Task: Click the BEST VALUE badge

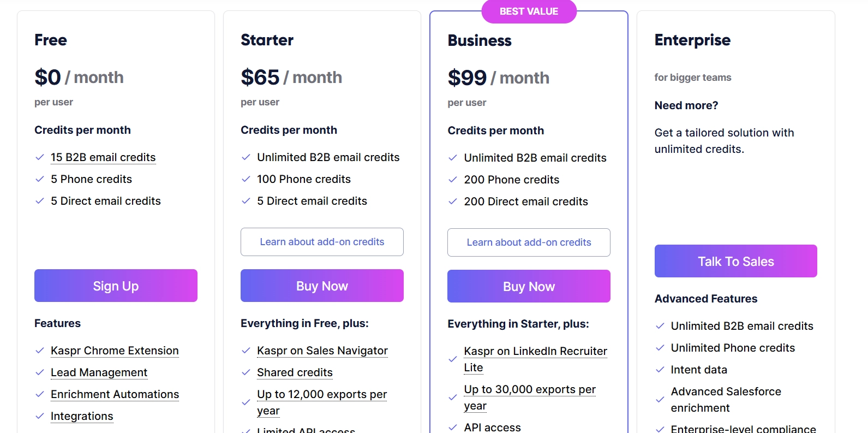Action: pos(529,11)
